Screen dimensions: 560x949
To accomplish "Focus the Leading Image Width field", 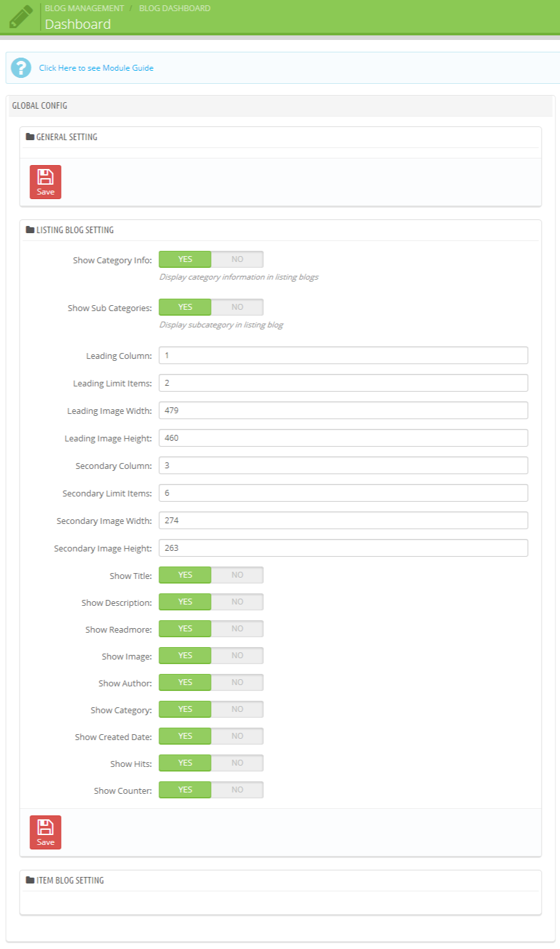I will pyautogui.click(x=343, y=411).
